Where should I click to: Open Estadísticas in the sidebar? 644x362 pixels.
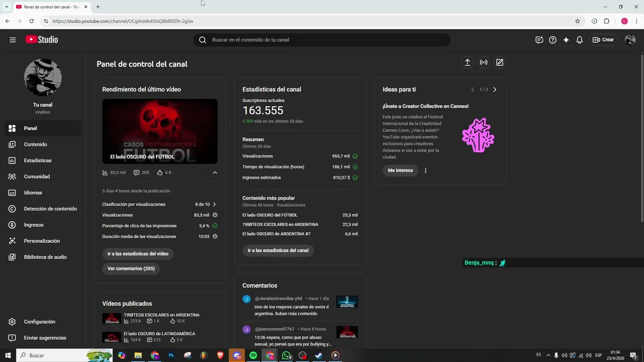tap(42, 160)
